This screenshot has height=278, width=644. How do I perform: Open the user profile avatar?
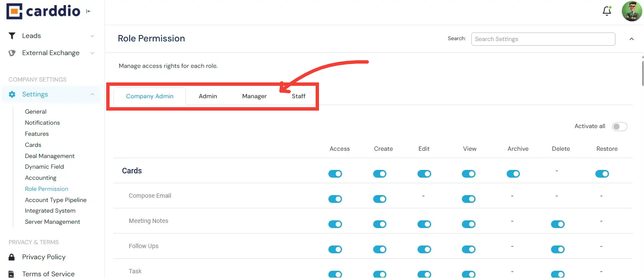coord(632,12)
